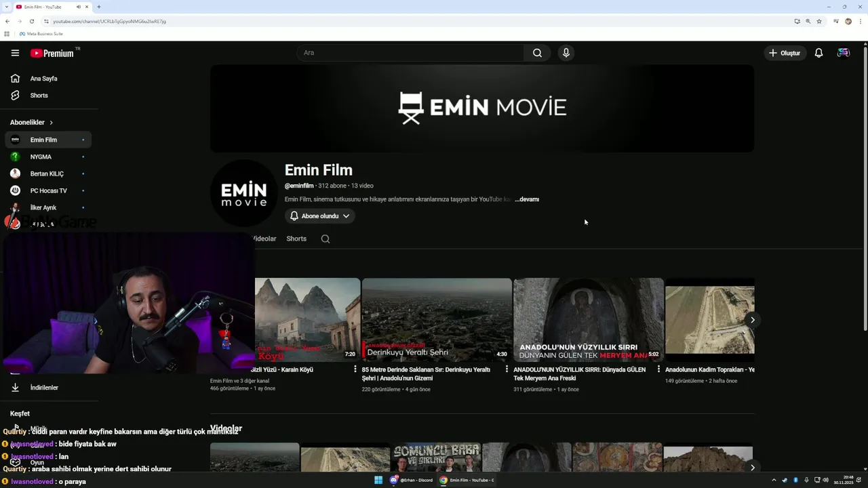Mute the tab via speaker icon

(79, 7)
